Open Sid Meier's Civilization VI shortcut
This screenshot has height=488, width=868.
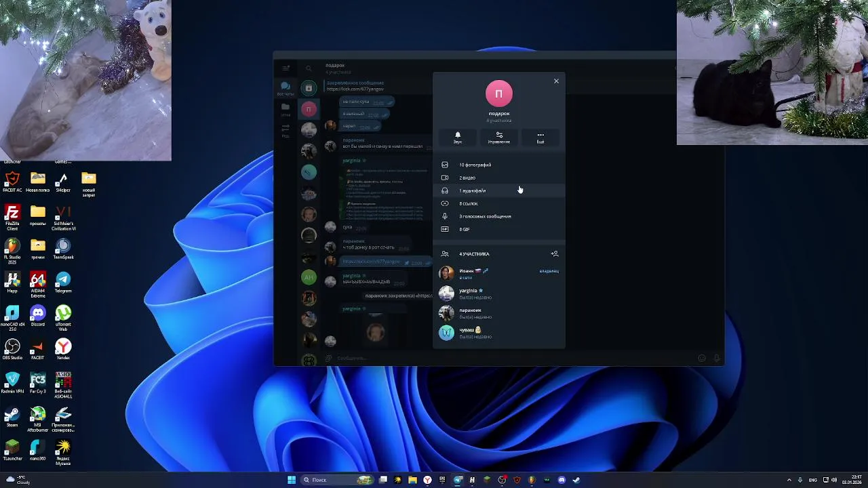(x=63, y=218)
